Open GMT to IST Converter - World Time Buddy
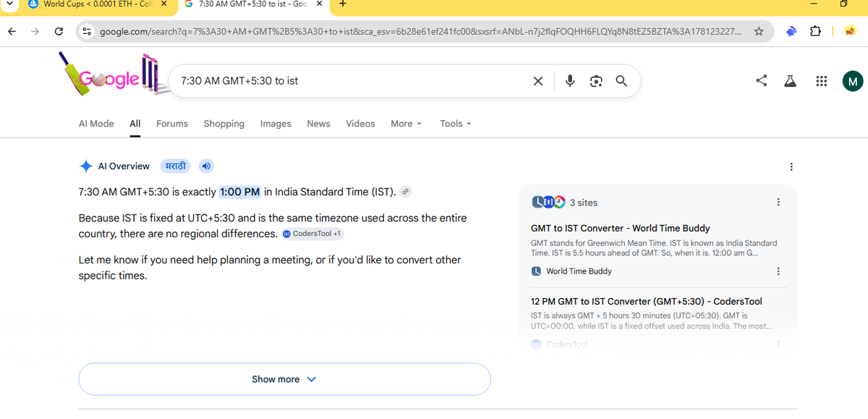 click(x=620, y=228)
